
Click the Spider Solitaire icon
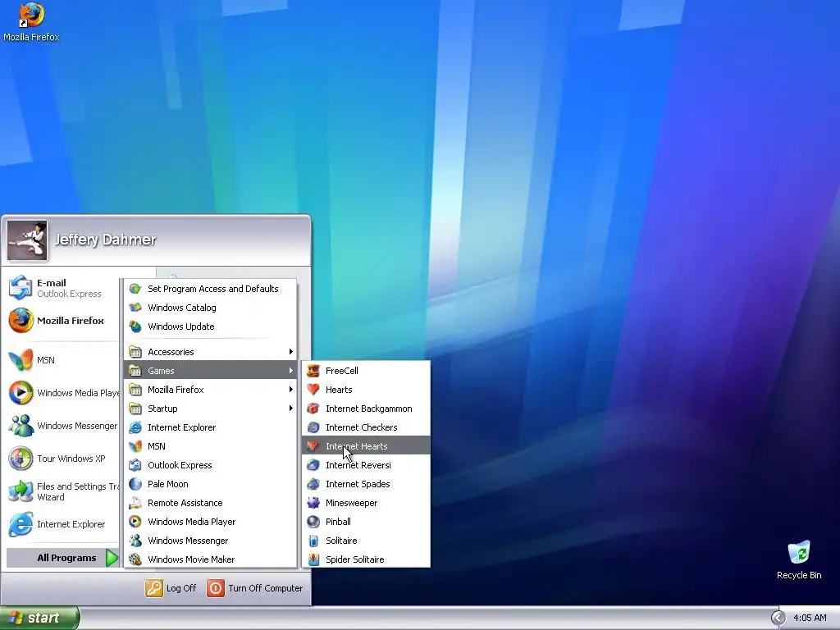313,559
